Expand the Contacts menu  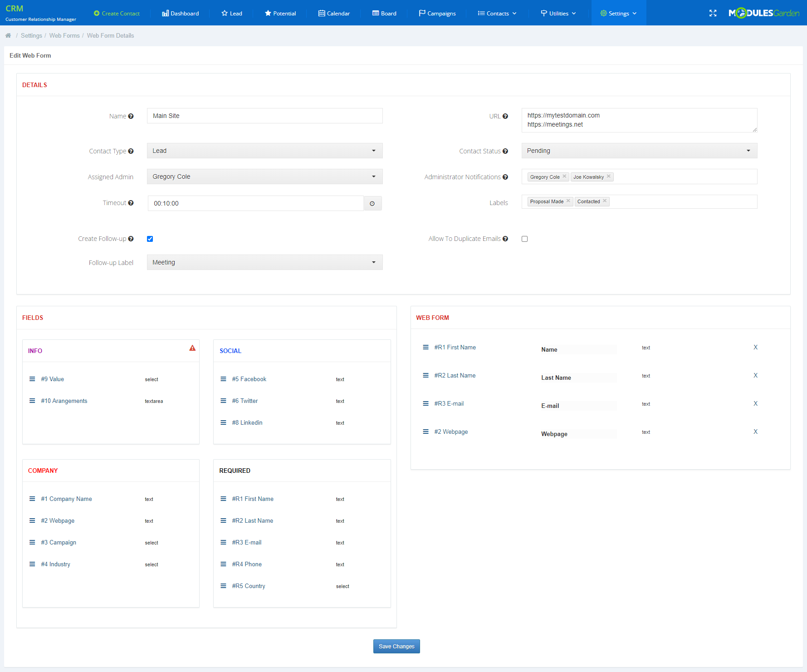tap(497, 13)
